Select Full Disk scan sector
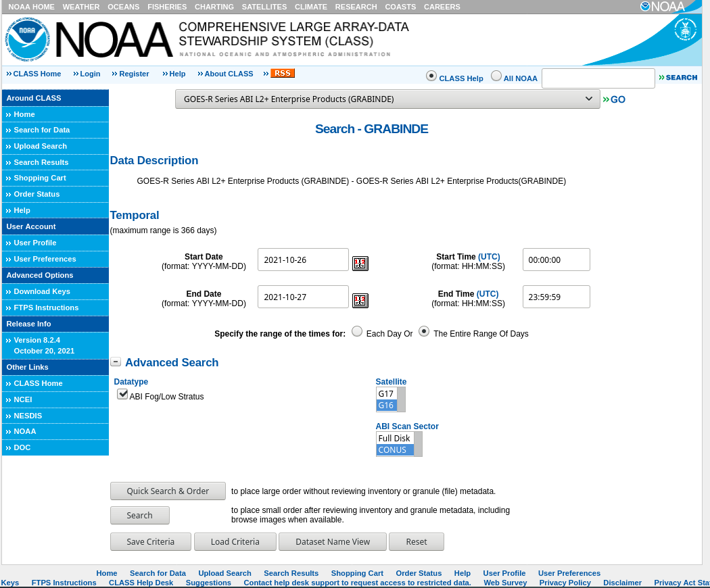Viewport: 710px width, 588px height. [394, 438]
